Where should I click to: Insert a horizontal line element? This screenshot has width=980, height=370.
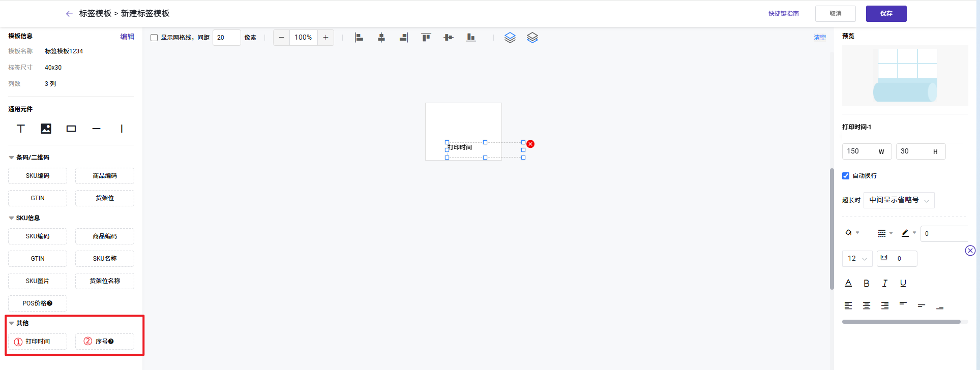point(96,129)
